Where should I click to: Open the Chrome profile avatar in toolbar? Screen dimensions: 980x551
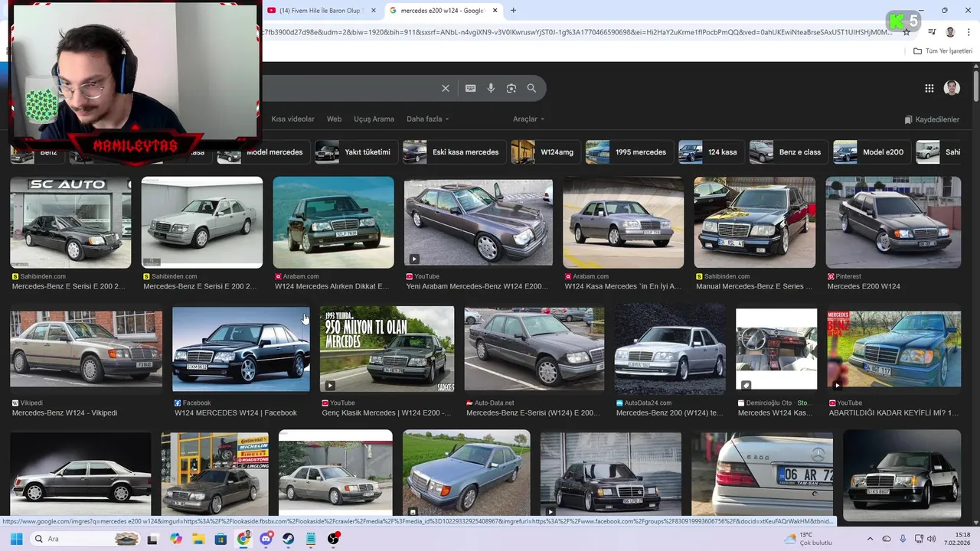coord(950,32)
